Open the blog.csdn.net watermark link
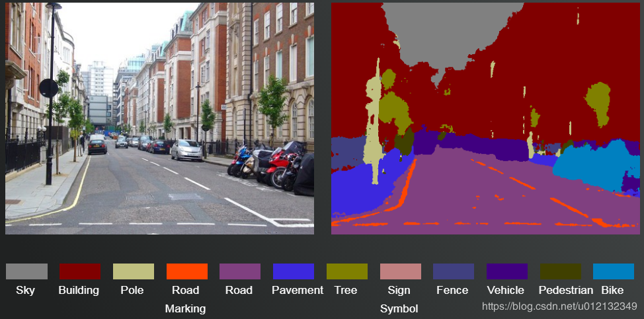The image size is (644, 319). click(559, 306)
